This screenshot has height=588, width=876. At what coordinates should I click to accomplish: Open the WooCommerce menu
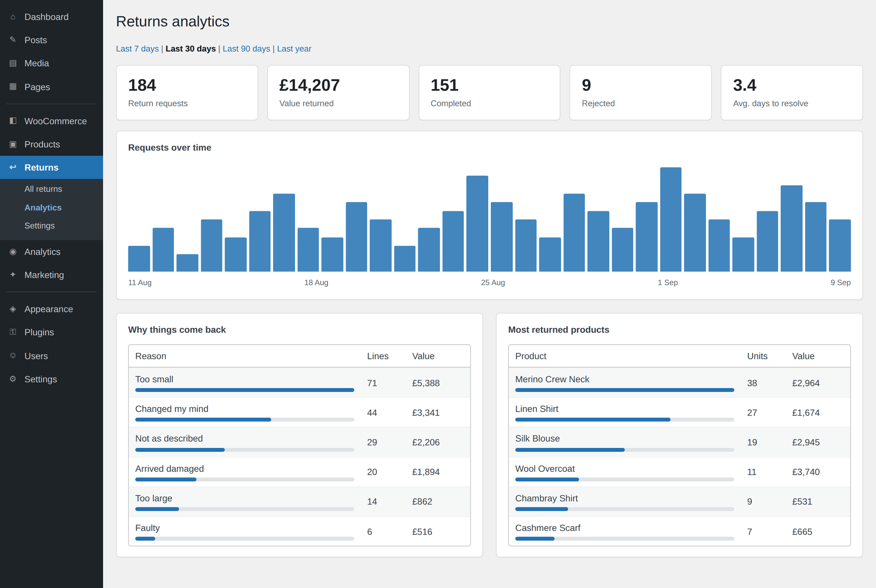52,121
